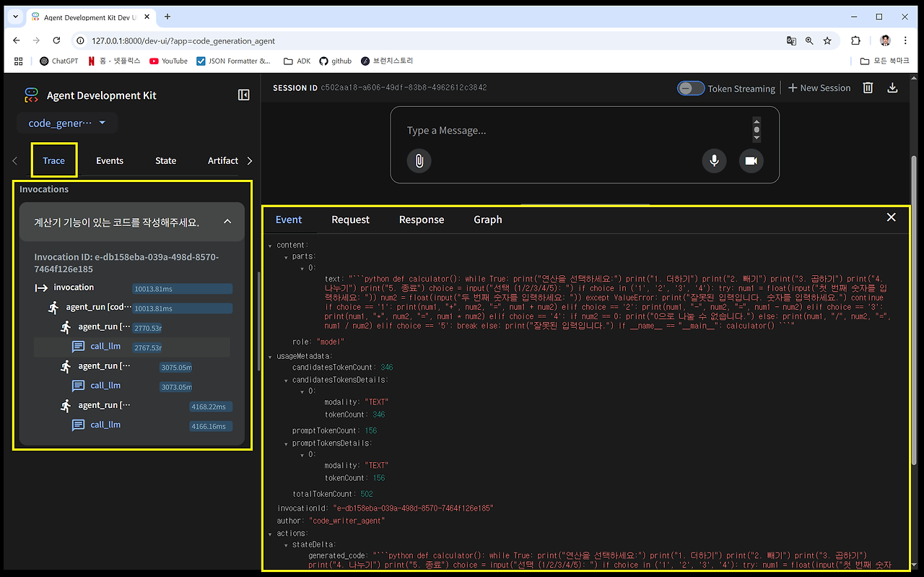The height and width of the screenshot is (577, 924).
Task: Reload the Dev UI page
Action: pos(57,41)
